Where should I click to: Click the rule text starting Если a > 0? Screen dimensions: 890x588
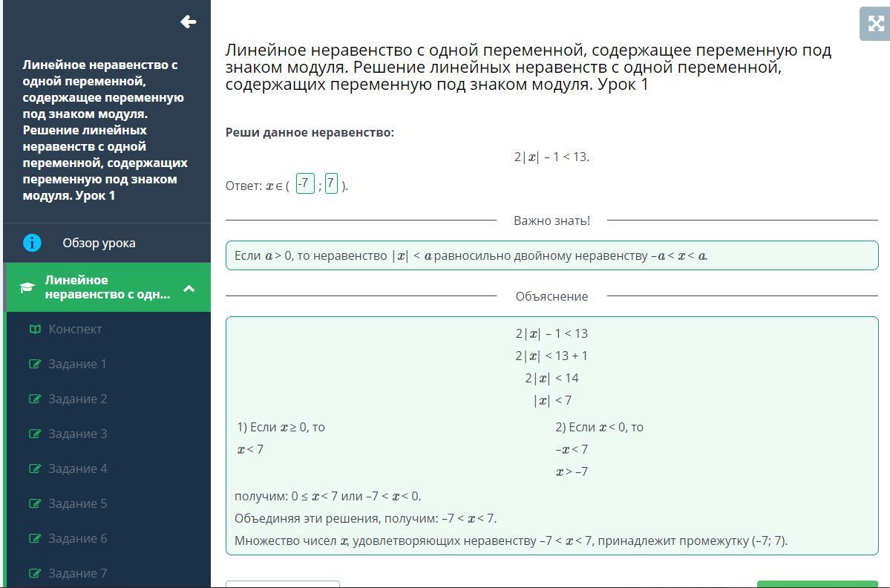[471, 256]
